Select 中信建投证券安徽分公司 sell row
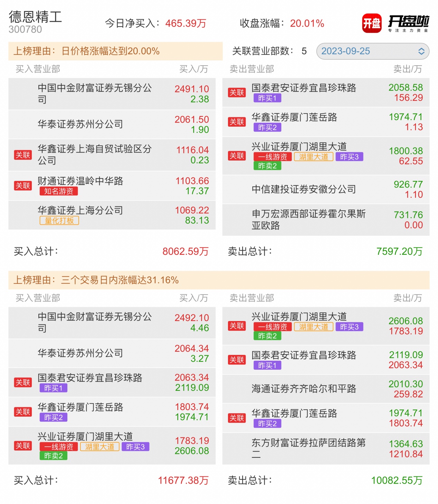 (304, 189)
